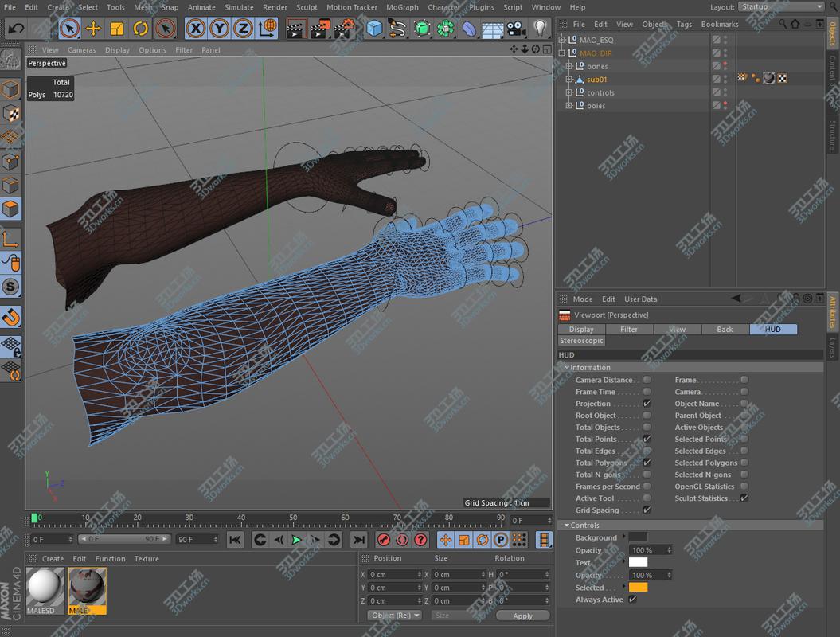Expand the poles object
The image size is (840, 637).
(x=569, y=106)
